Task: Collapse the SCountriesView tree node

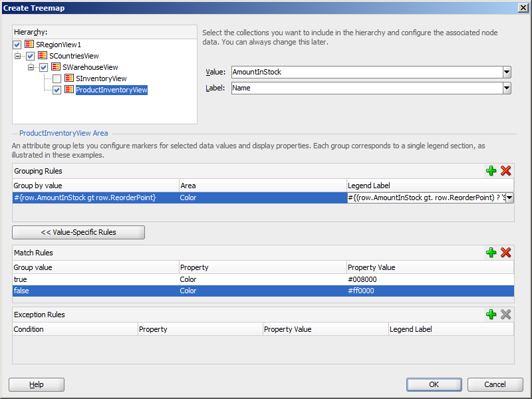Action: pos(18,56)
